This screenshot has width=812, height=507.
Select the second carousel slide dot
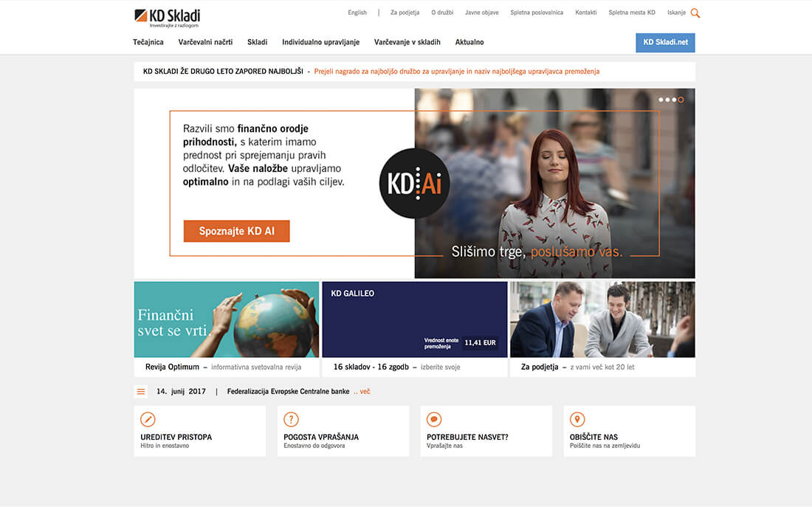click(667, 100)
